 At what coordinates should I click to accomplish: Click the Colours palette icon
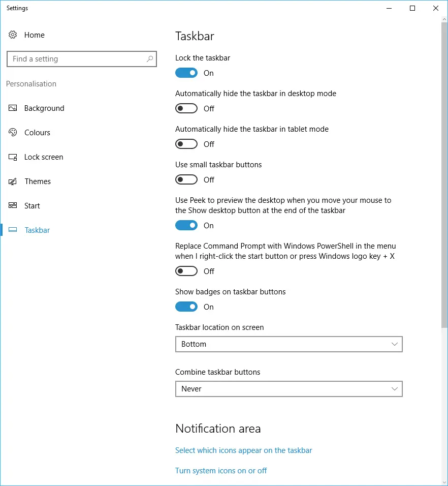(x=13, y=133)
